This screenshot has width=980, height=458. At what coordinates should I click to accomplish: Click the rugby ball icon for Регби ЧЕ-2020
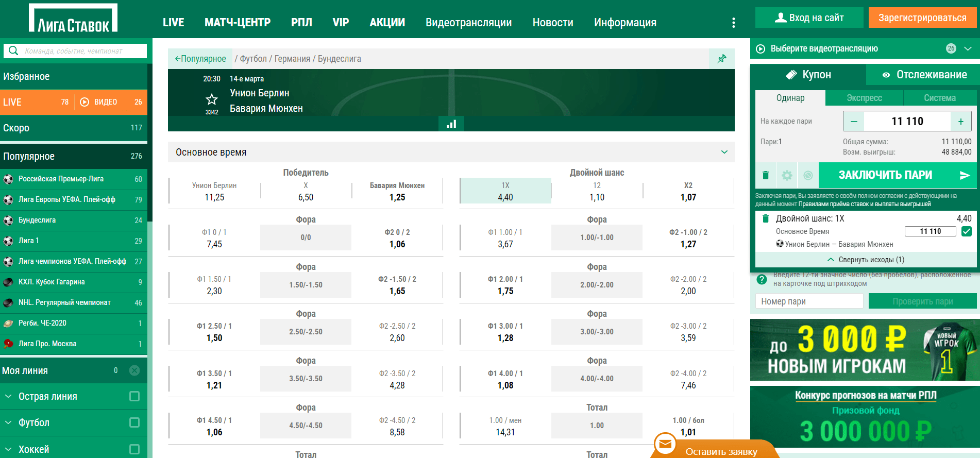click(x=8, y=324)
